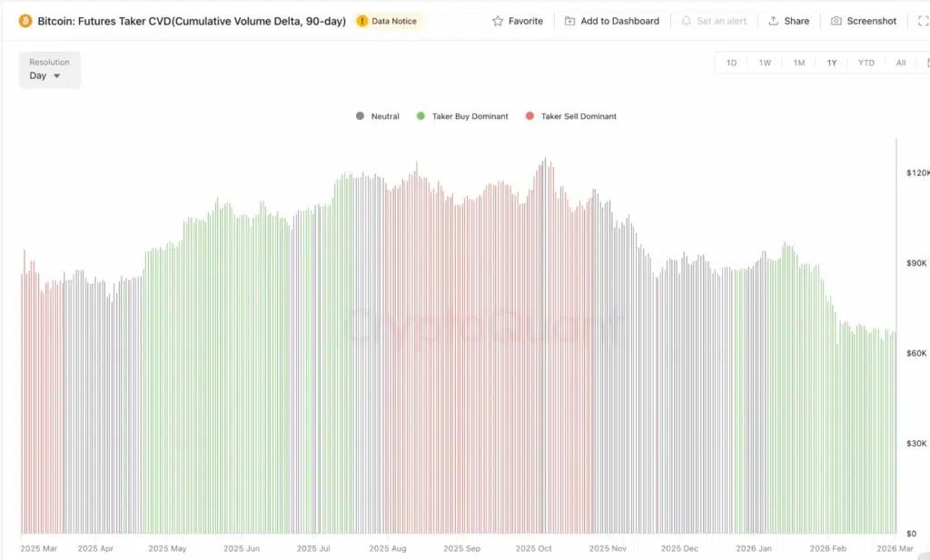Image resolution: width=930 pixels, height=560 pixels.
Task: Click the 1D range button
Action: (731, 63)
